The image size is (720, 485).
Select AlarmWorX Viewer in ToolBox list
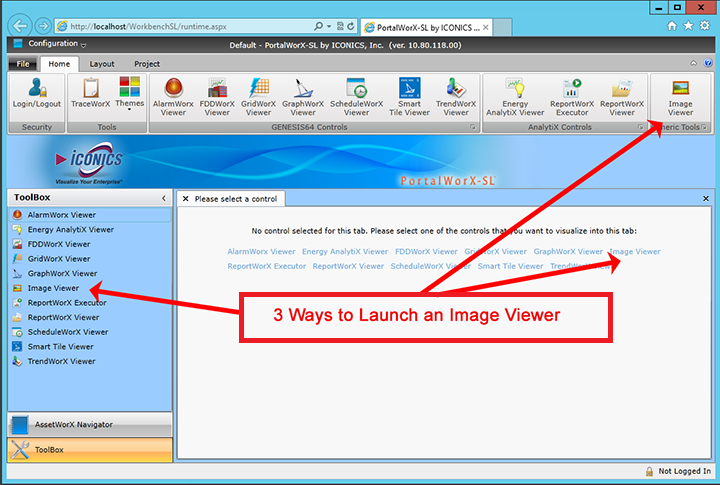point(90,214)
